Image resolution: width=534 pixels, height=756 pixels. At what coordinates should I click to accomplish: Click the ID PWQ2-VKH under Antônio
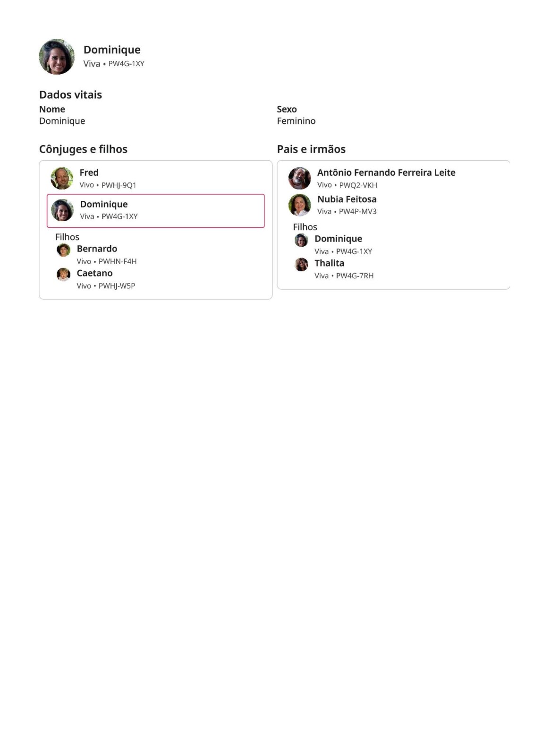358,185
